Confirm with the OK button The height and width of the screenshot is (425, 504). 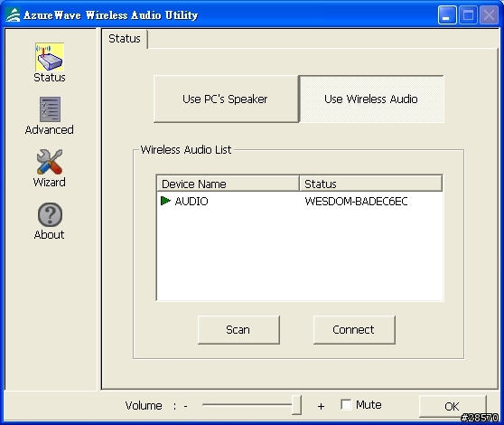point(453,406)
